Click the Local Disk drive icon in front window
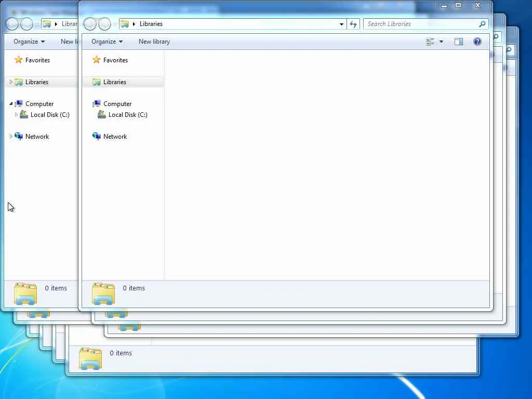Image resolution: width=532 pixels, height=399 pixels. pos(101,114)
